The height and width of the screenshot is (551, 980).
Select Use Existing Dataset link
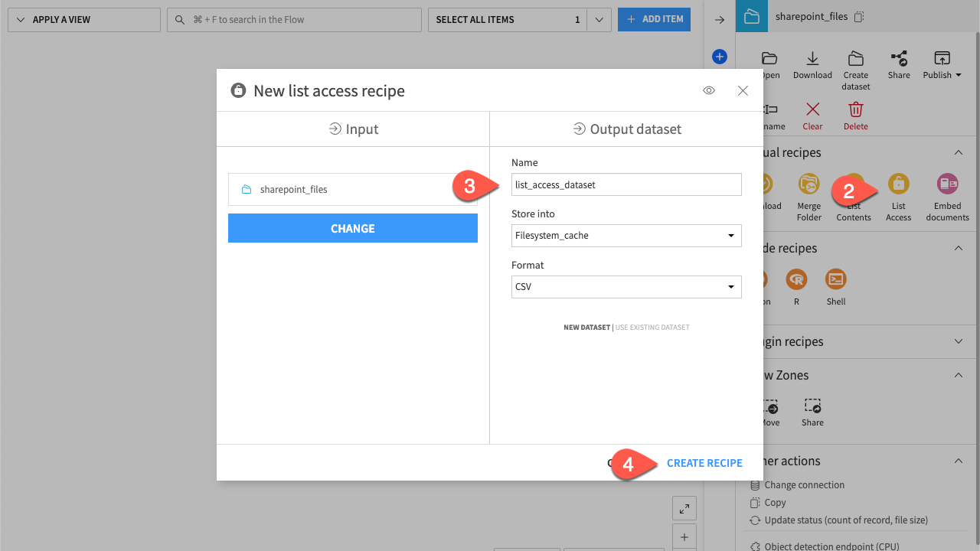tap(652, 327)
